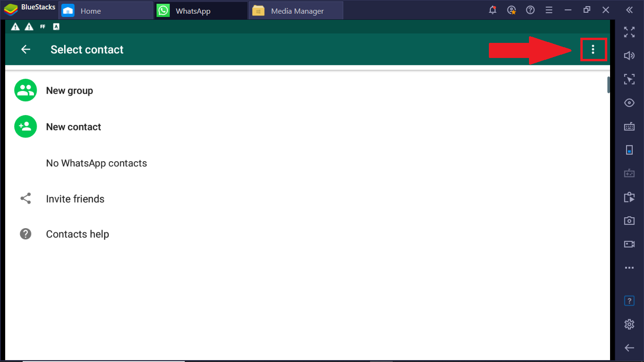Open the macro recorder icon in sidebar
Image resolution: width=644 pixels, height=362 pixels.
(x=629, y=197)
